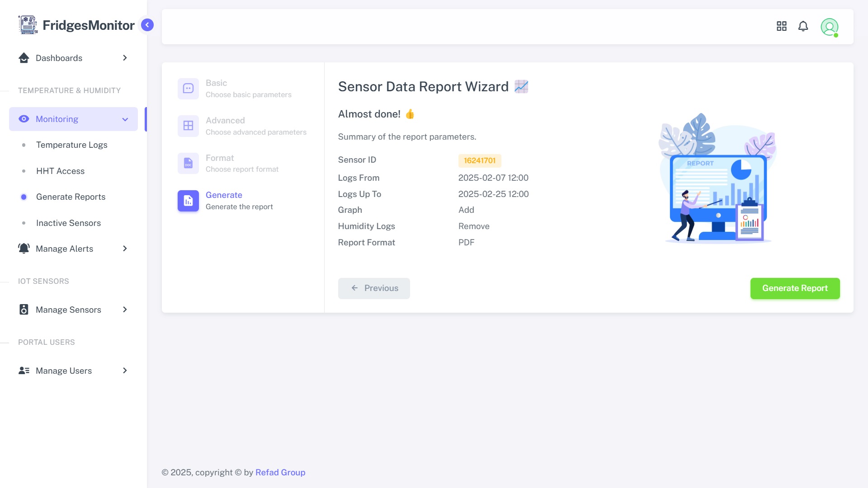Click the Advanced step grid icon
The width and height of the screenshot is (868, 488).
(x=188, y=126)
